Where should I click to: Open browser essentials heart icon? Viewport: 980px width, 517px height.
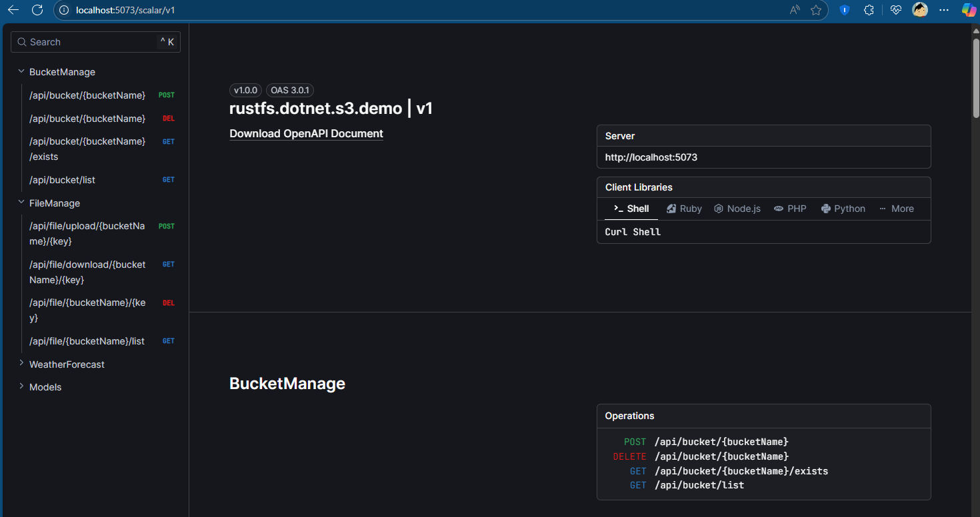pyautogui.click(x=895, y=10)
